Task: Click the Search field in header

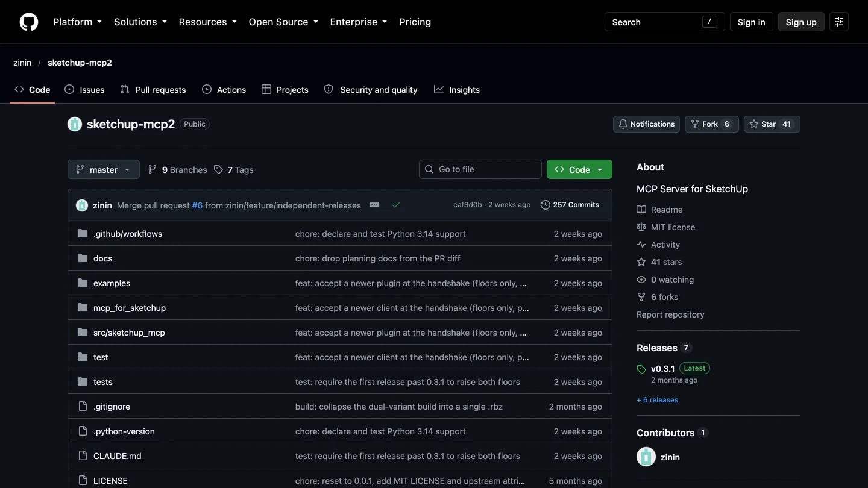Action: [665, 22]
